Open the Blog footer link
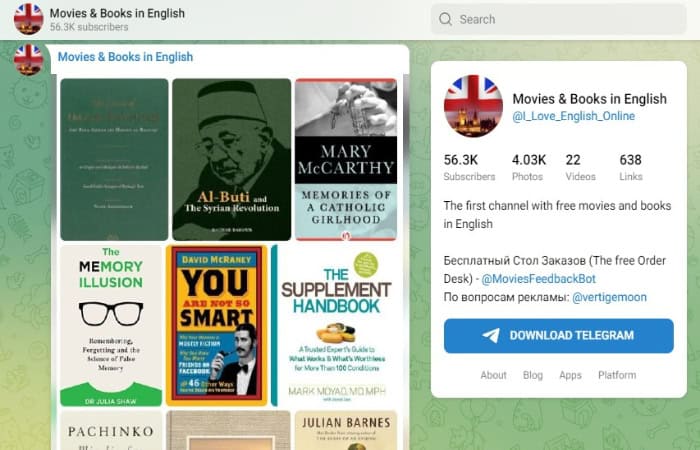This screenshot has height=450, width=700. tap(533, 375)
